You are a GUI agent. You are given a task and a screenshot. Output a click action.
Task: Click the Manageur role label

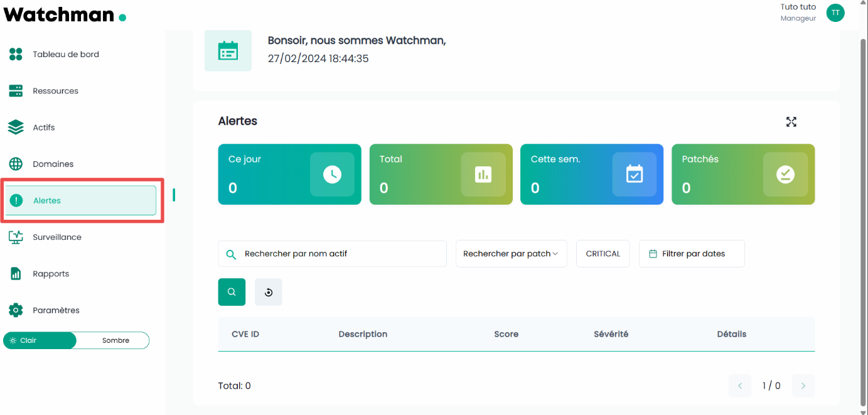tap(798, 19)
